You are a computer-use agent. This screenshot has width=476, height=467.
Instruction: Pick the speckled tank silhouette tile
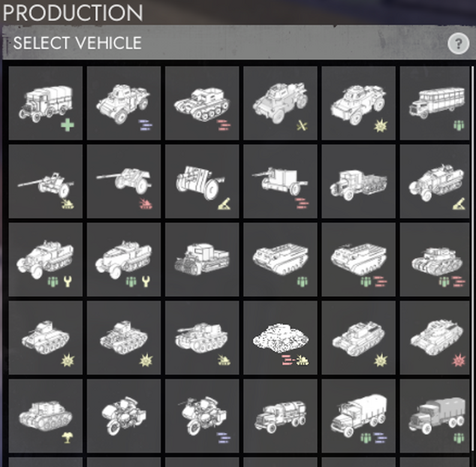tap(280, 338)
